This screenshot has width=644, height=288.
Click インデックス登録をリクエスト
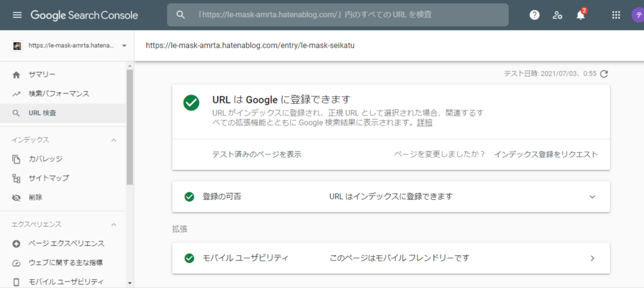coord(546,154)
